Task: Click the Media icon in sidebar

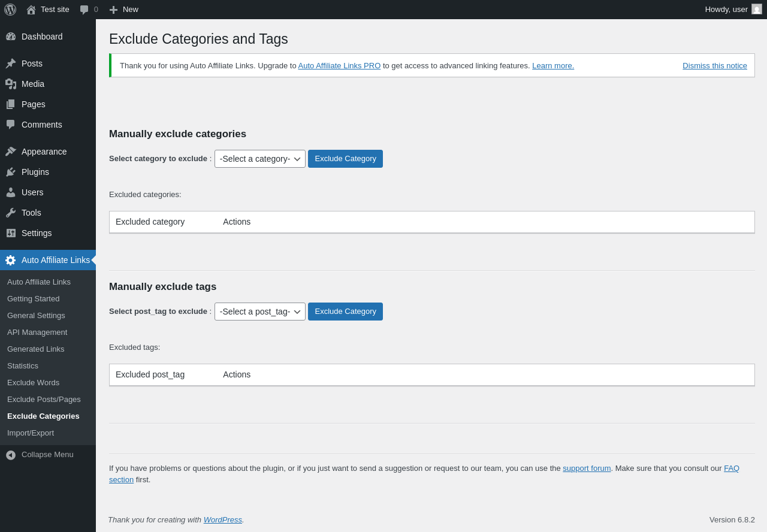Action: [x=11, y=84]
